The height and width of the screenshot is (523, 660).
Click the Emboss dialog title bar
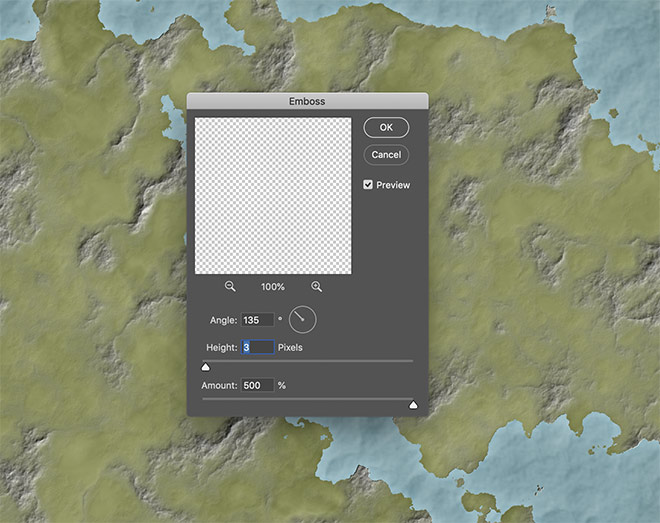tap(307, 101)
